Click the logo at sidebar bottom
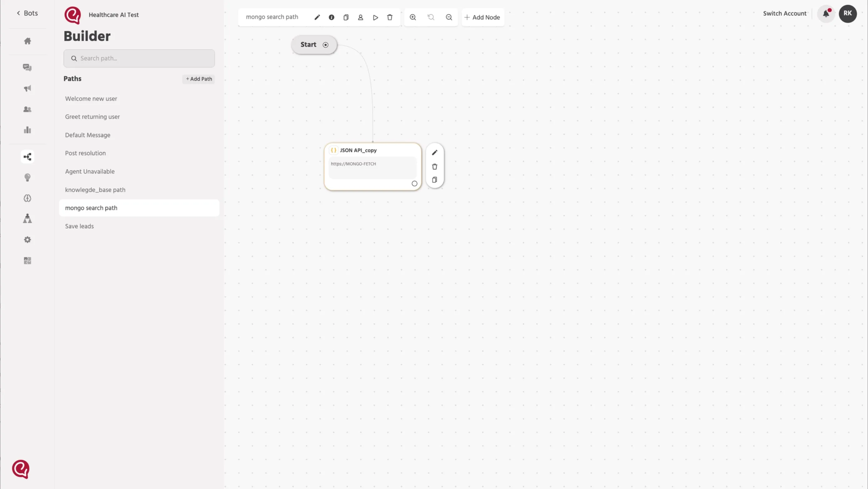The height and width of the screenshot is (489, 868). tap(21, 469)
